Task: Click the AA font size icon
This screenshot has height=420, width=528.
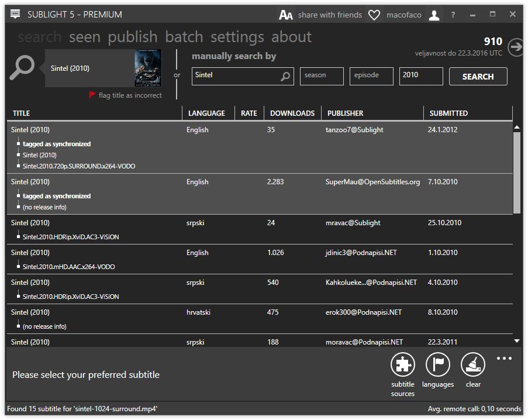Action: coord(285,14)
